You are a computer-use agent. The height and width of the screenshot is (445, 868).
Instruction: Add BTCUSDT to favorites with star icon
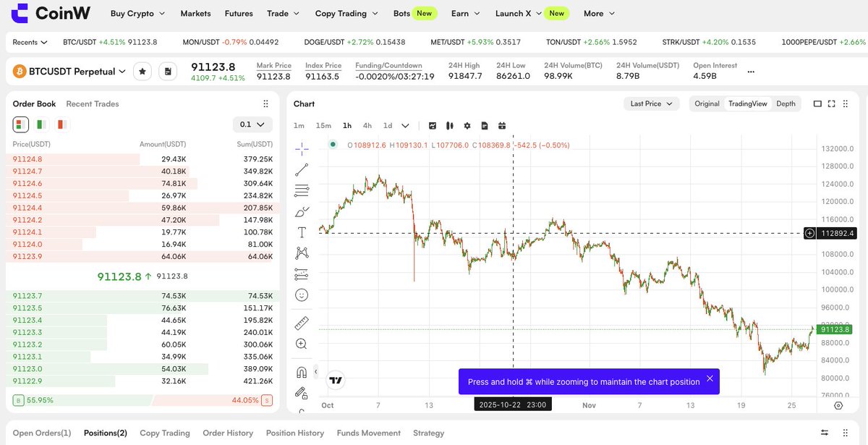tap(142, 72)
